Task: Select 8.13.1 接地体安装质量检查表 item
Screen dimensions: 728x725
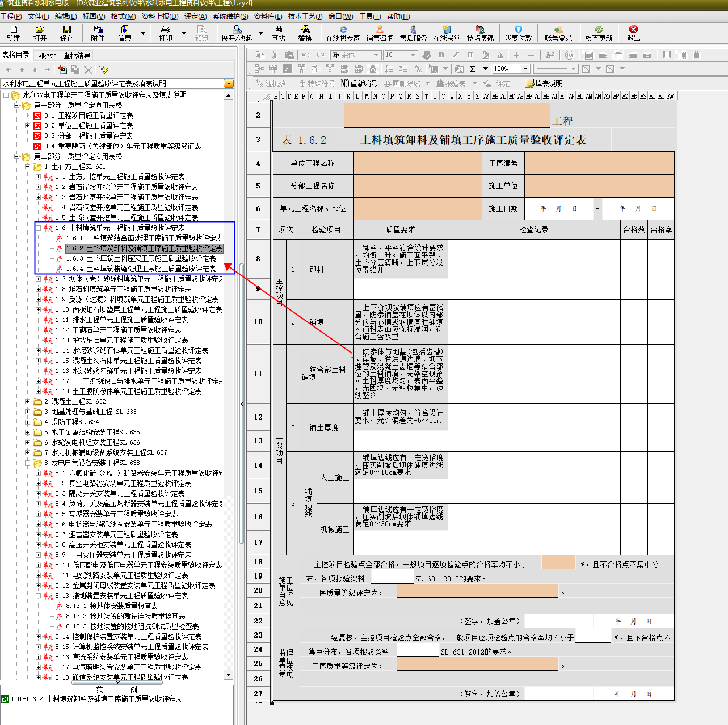Action: click(x=112, y=606)
